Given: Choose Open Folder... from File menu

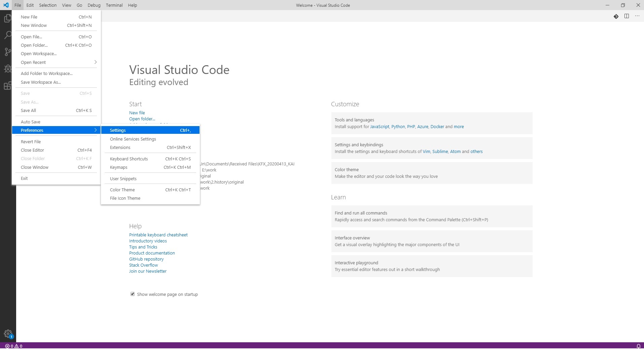Looking at the screenshot, I should tap(56, 45).
